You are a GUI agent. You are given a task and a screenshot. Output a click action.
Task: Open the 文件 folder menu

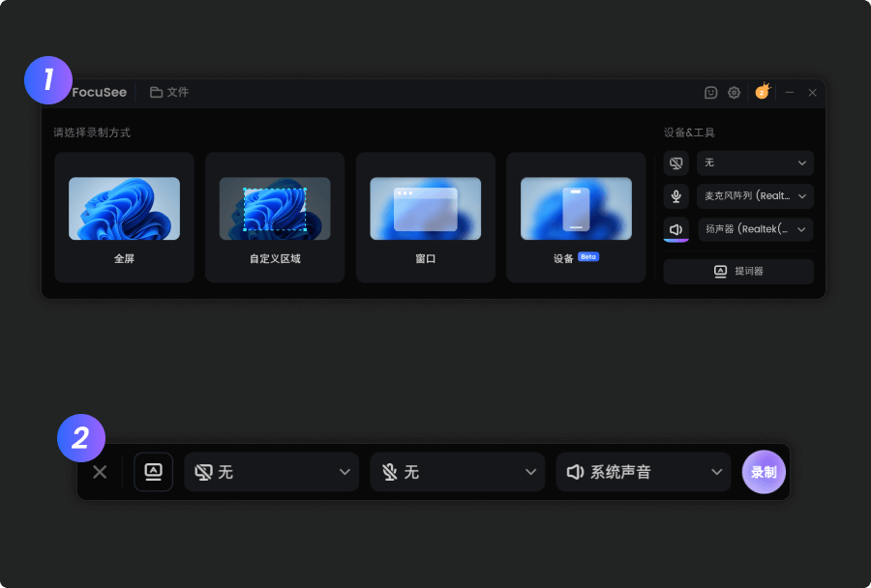tap(169, 92)
